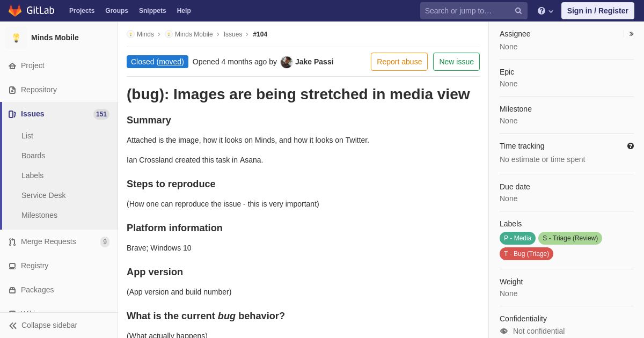Select the P - Media label

coord(517,238)
